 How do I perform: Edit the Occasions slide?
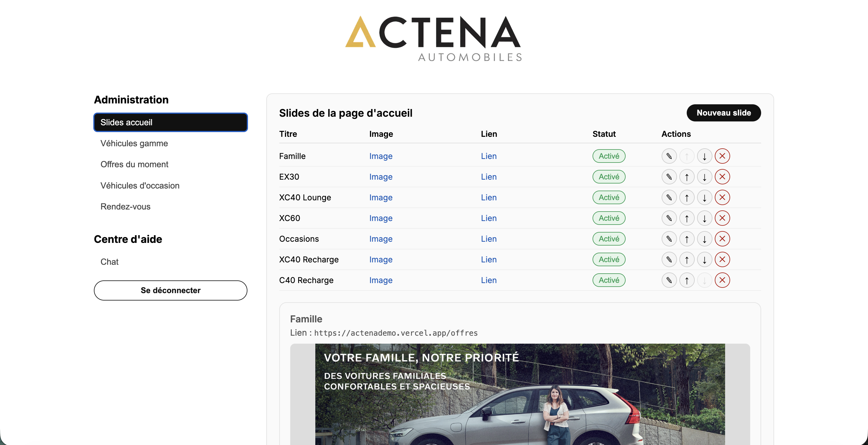[669, 239]
